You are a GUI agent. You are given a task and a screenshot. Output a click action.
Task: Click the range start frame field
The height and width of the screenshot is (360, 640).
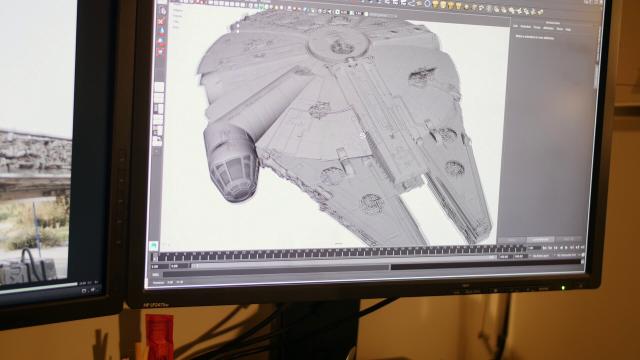(160, 266)
